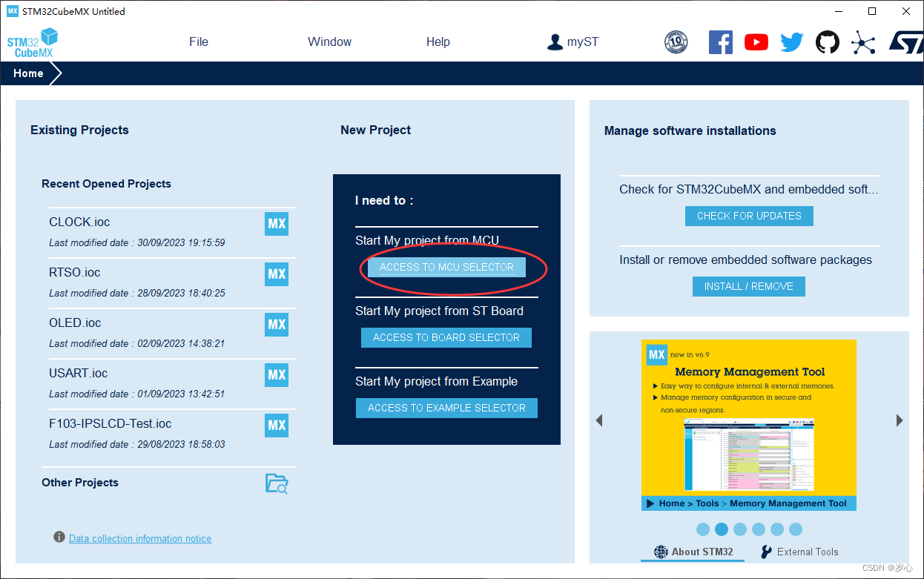
Task: Click the MX icon in the window title bar
Action: click(x=12, y=11)
